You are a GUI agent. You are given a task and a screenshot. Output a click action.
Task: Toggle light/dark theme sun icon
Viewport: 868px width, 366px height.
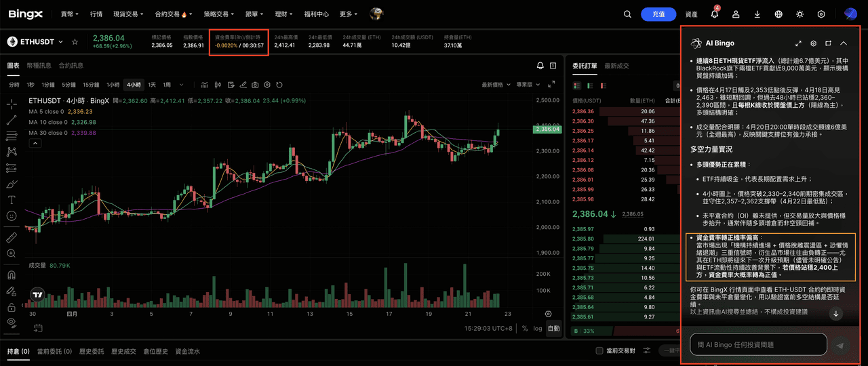(800, 14)
